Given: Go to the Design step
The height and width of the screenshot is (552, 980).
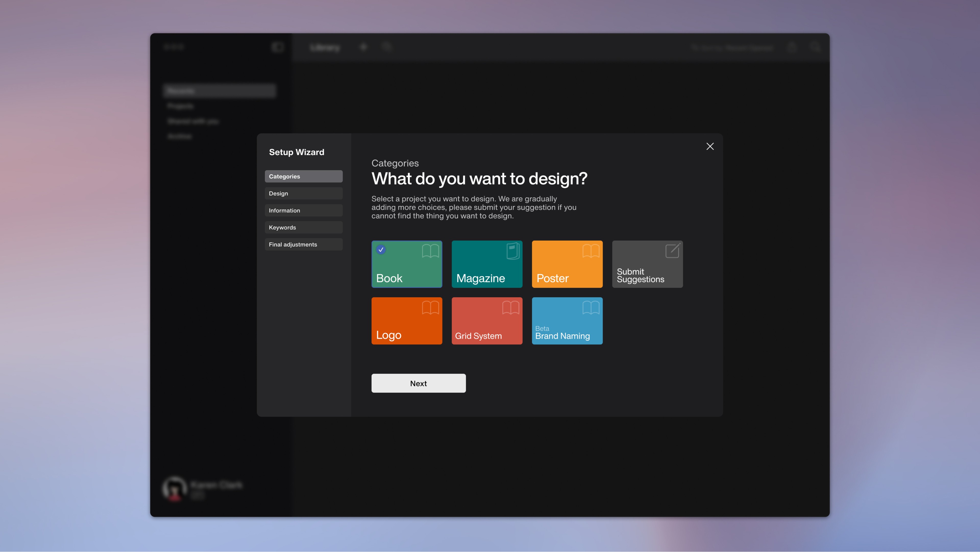Looking at the screenshot, I should 304,193.
